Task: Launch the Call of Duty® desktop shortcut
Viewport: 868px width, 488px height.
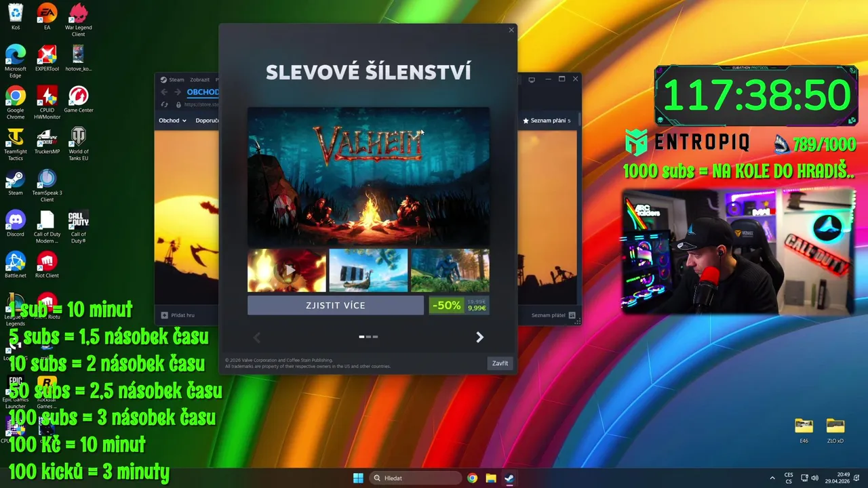Action: 78,227
